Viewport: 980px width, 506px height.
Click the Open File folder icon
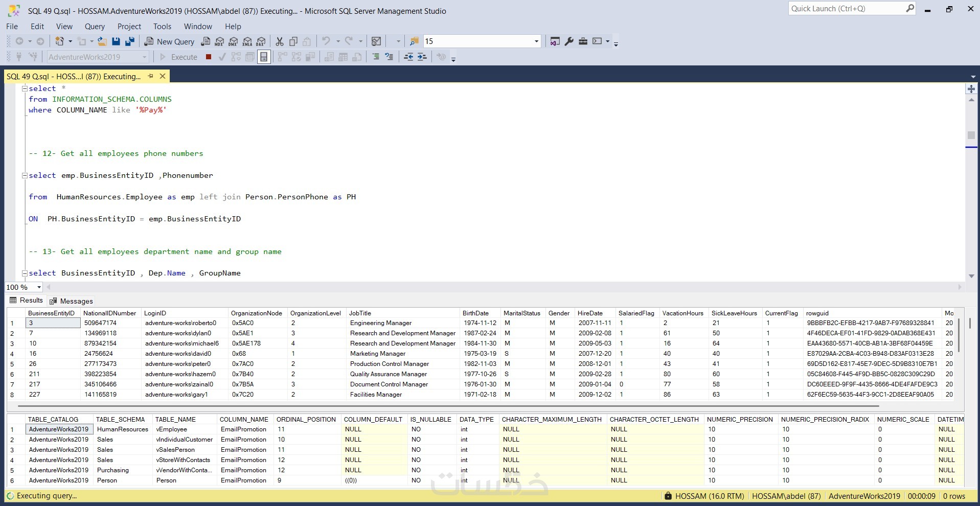tap(102, 41)
